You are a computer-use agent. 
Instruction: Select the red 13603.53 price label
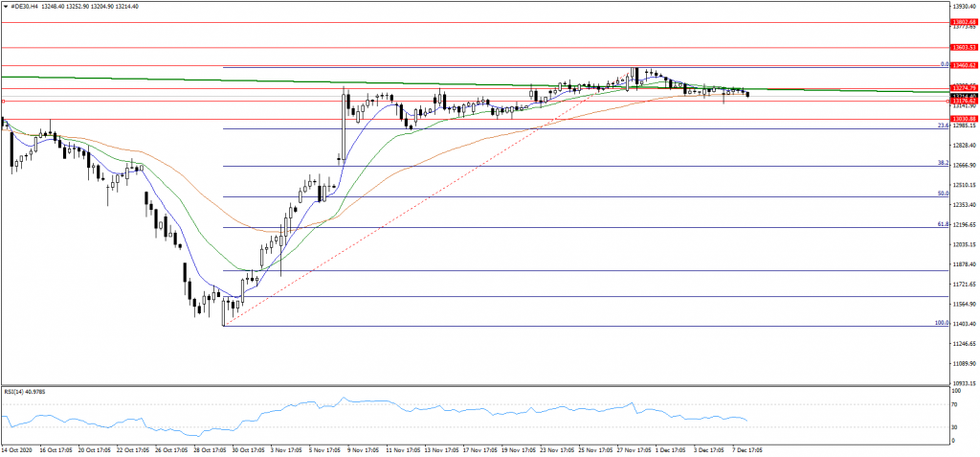(963, 47)
